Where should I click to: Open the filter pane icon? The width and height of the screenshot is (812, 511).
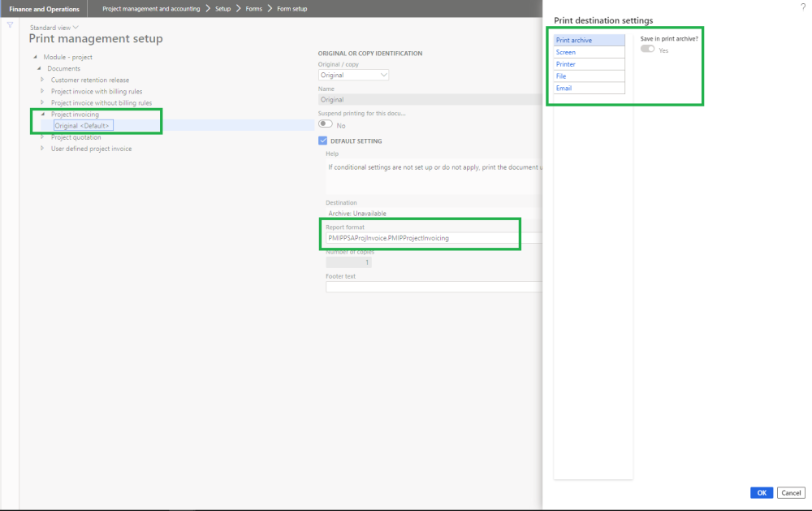click(8, 24)
